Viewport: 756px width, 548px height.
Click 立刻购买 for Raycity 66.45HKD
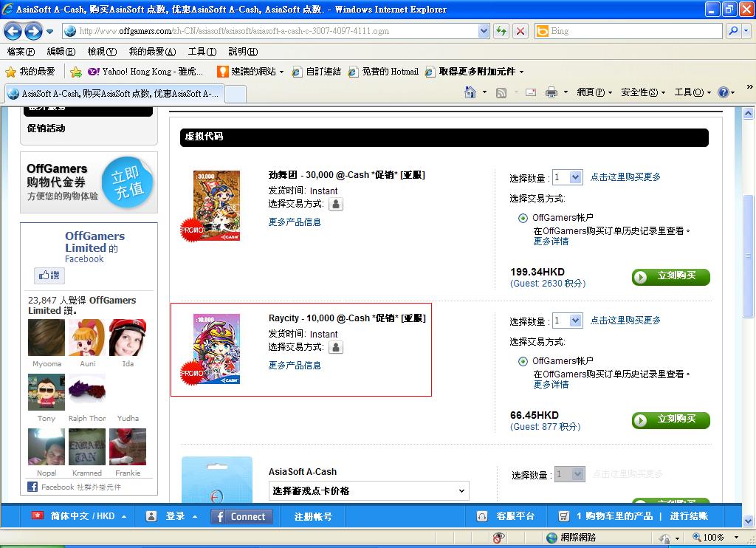[x=670, y=420]
